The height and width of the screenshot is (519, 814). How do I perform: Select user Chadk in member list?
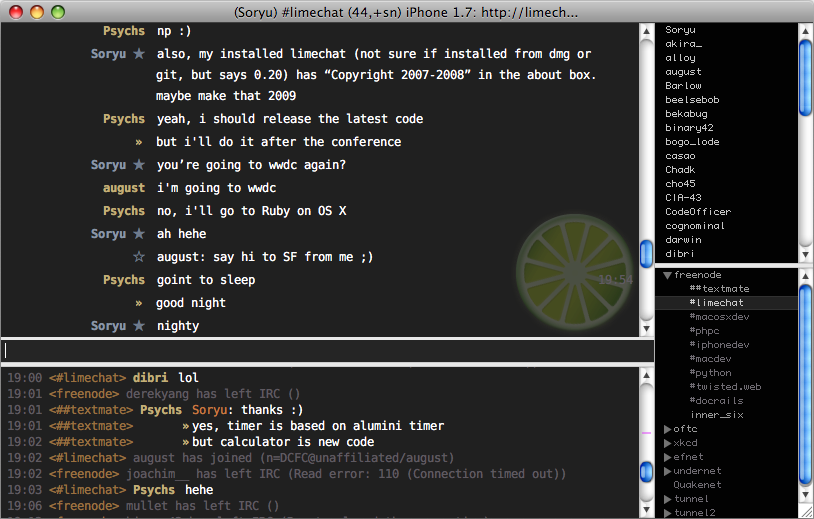pyautogui.click(x=680, y=170)
